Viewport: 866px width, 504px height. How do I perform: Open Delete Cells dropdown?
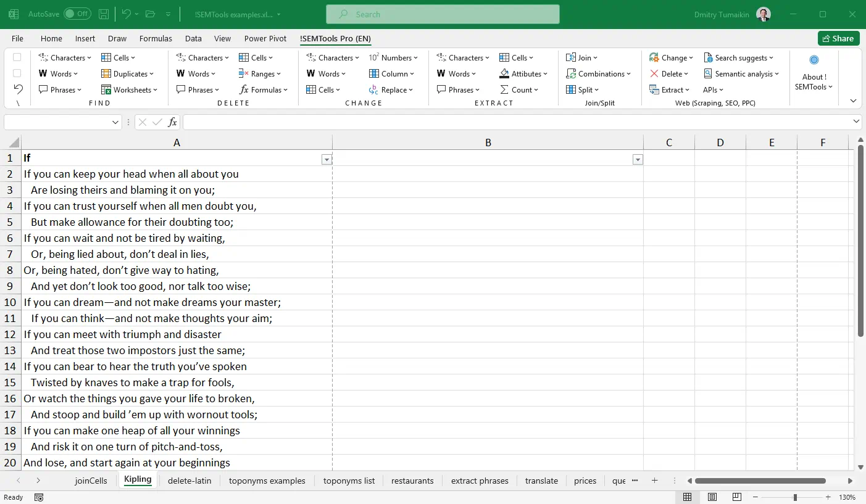coord(256,57)
